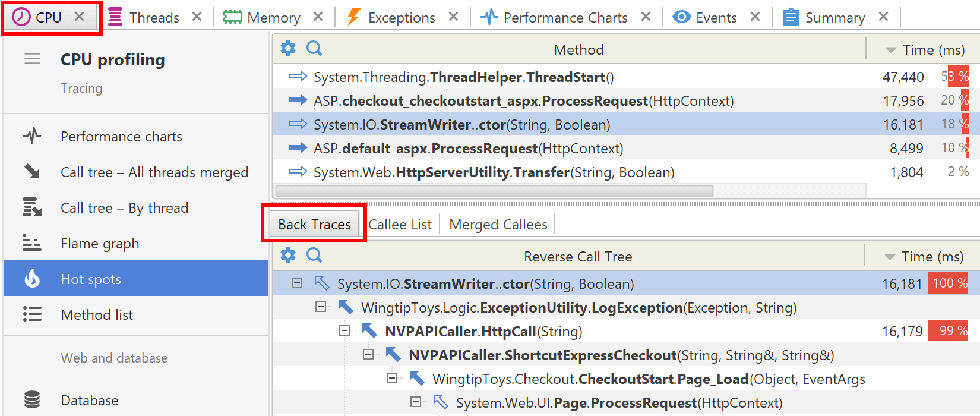Click the search icon in Method header
The height and width of the screenshot is (416, 980).
[314, 48]
